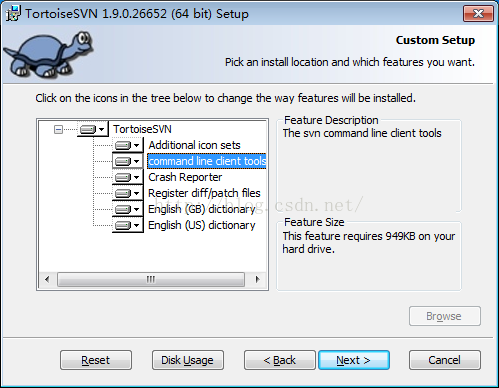Image resolution: width=499 pixels, height=388 pixels.
Task: Open the Disk Usage dialog
Action: click(x=188, y=360)
